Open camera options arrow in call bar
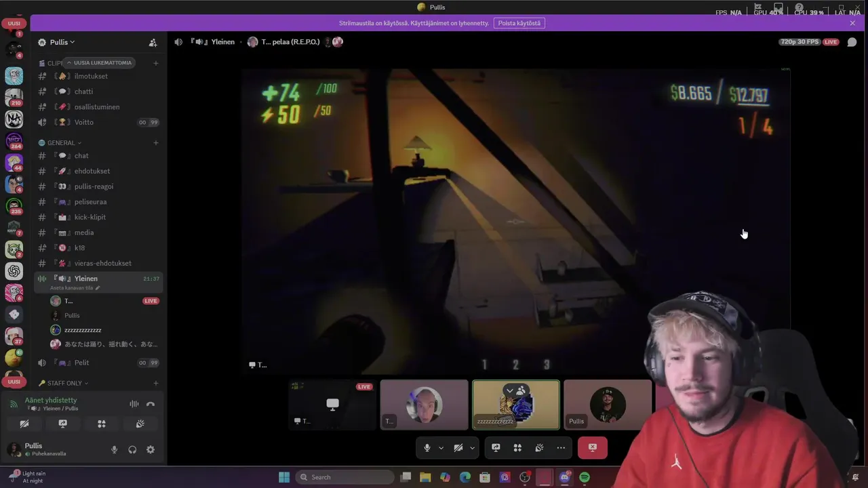The height and width of the screenshot is (488, 868). [x=473, y=448]
